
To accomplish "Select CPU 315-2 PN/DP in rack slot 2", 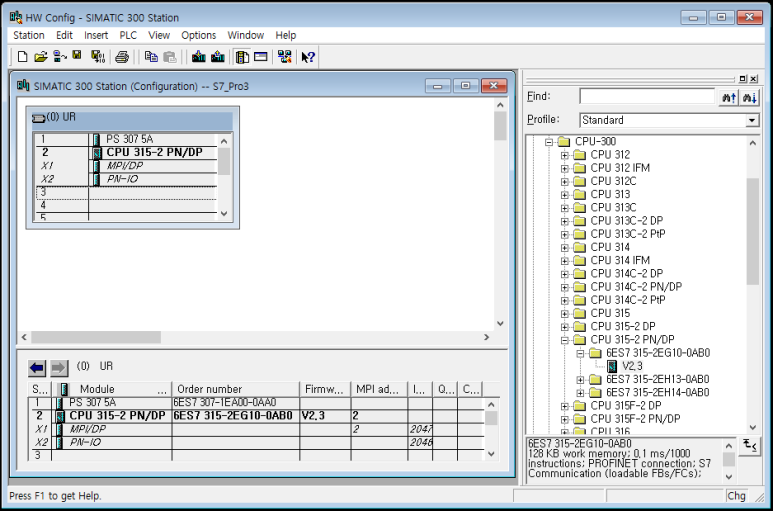I will pyautogui.click(x=154, y=152).
